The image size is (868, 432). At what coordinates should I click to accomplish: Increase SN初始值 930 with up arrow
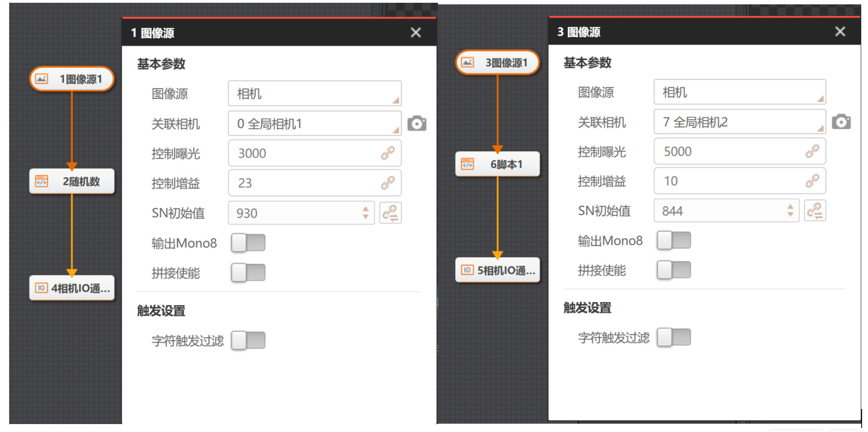365,209
